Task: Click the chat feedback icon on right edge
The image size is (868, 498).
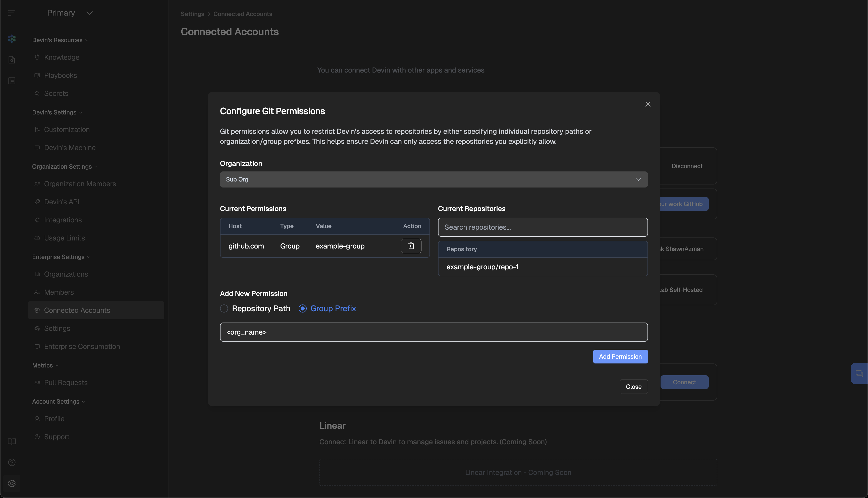Action: pos(859,374)
